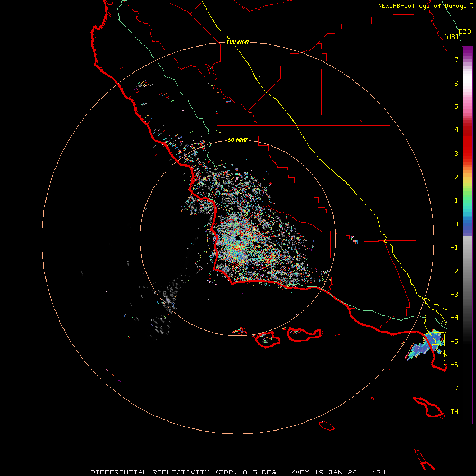This screenshot has height=476, width=476.
Task: Click the black radar site dot at the ring center
Action: pyautogui.click(x=237, y=238)
